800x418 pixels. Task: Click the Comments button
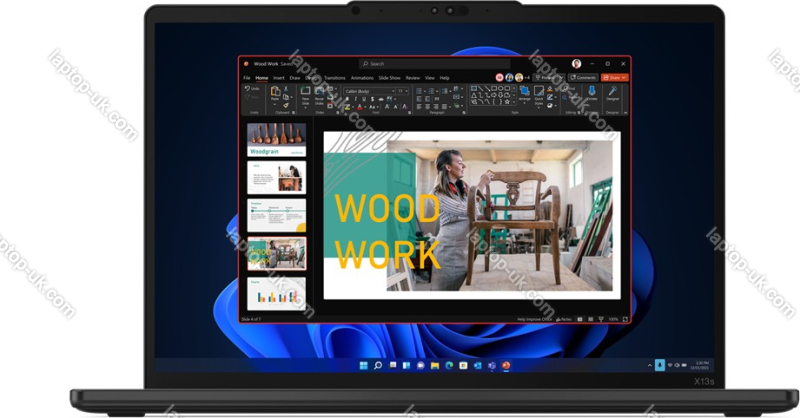click(x=584, y=77)
